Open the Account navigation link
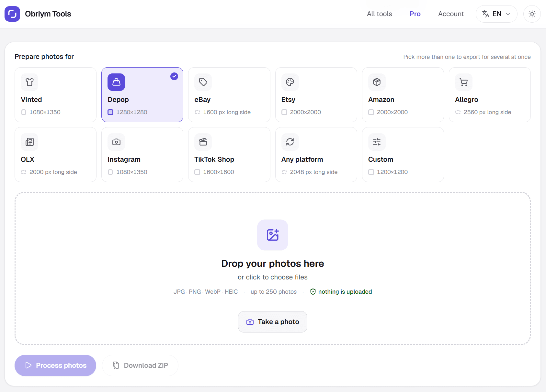Screen dimensions: 546x392 coord(451,14)
